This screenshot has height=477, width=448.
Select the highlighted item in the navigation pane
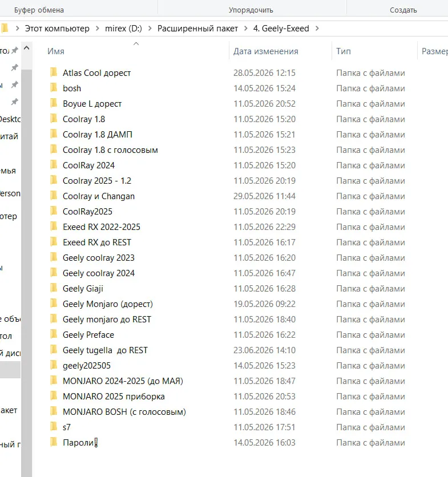10,370
